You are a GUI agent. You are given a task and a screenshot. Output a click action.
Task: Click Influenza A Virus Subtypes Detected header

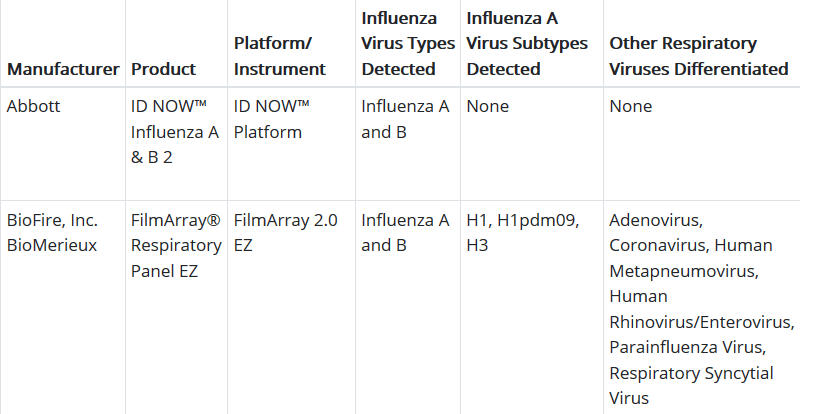click(526, 44)
